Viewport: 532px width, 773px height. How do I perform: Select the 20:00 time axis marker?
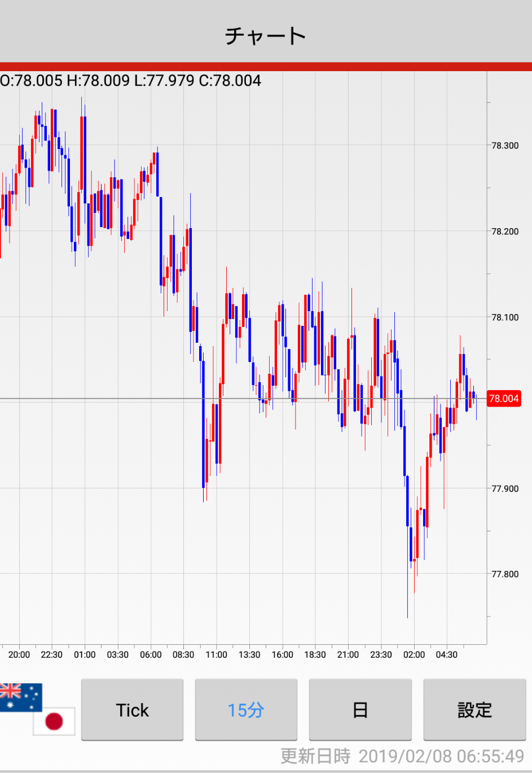(x=19, y=655)
